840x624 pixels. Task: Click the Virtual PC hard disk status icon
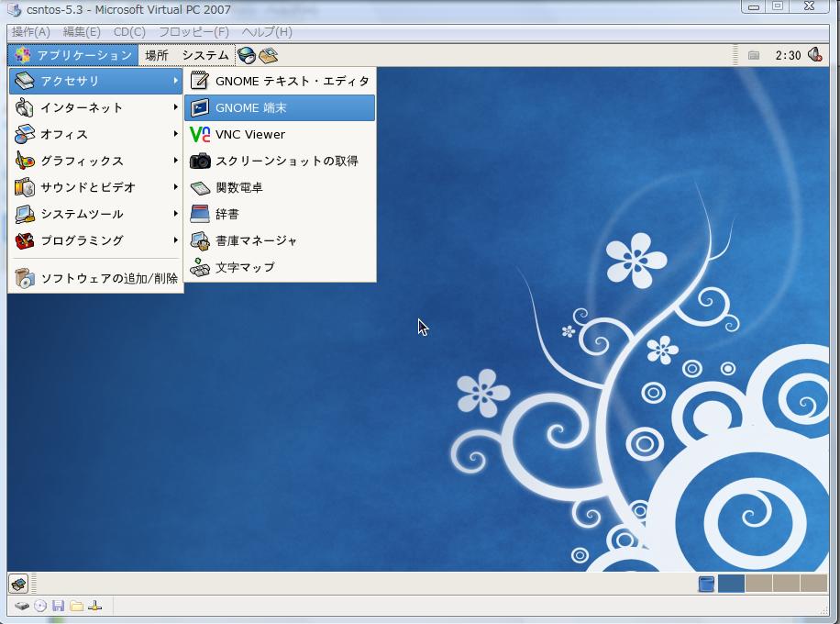point(21,606)
